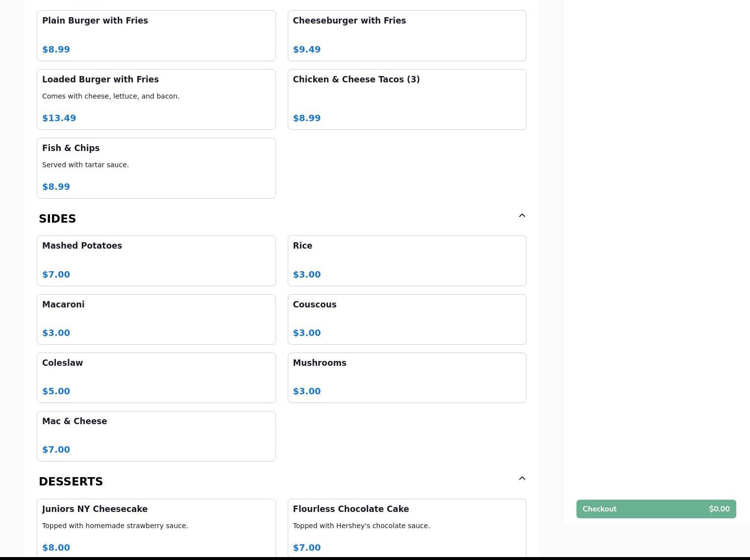Select Mashed Potatoes side
Image resolution: width=750 pixels, height=560 pixels.
pyautogui.click(x=156, y=261)
